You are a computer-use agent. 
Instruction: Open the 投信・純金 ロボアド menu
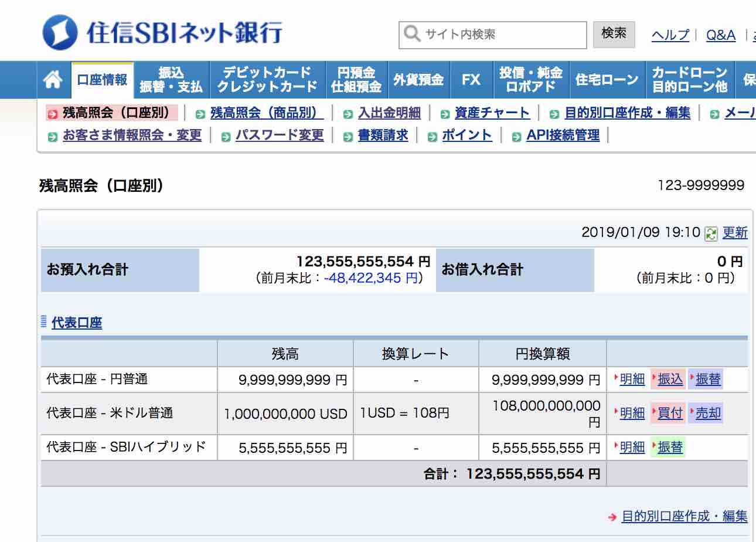[x=531, y=80]
